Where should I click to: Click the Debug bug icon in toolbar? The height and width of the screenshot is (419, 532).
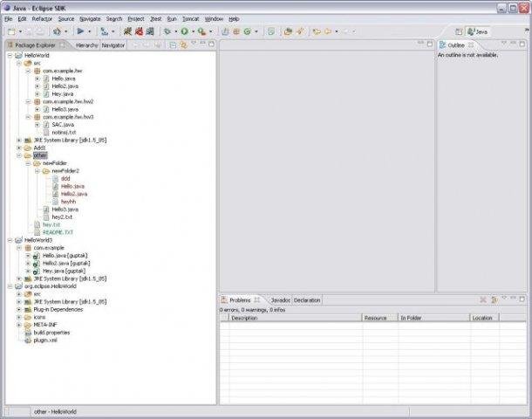coord(167,31)
